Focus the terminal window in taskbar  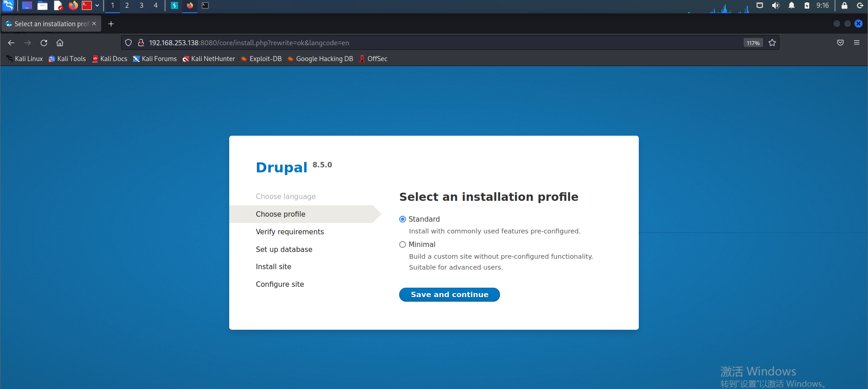(205, 5)
